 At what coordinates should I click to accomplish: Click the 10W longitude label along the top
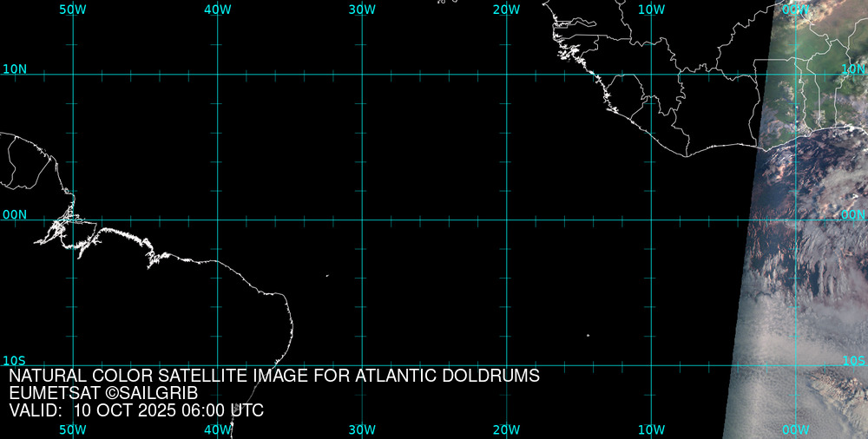651,10
